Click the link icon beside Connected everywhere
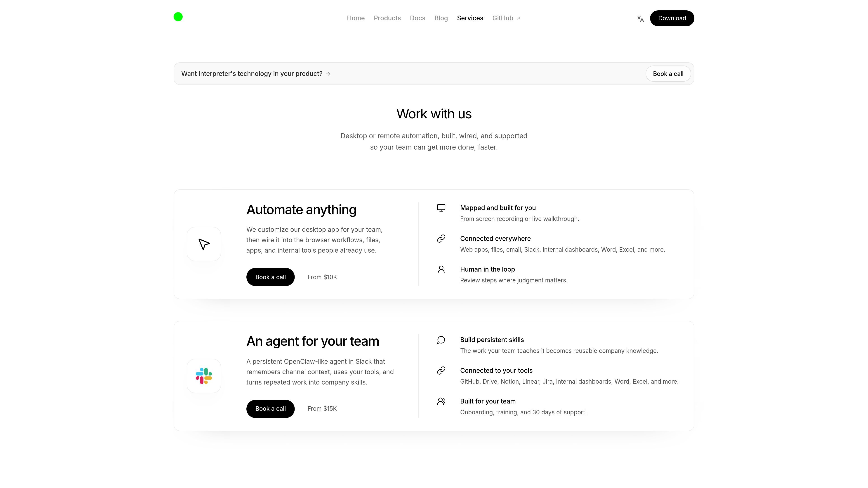The height and width of the screenshot is (488, 868). pos(441,238)
